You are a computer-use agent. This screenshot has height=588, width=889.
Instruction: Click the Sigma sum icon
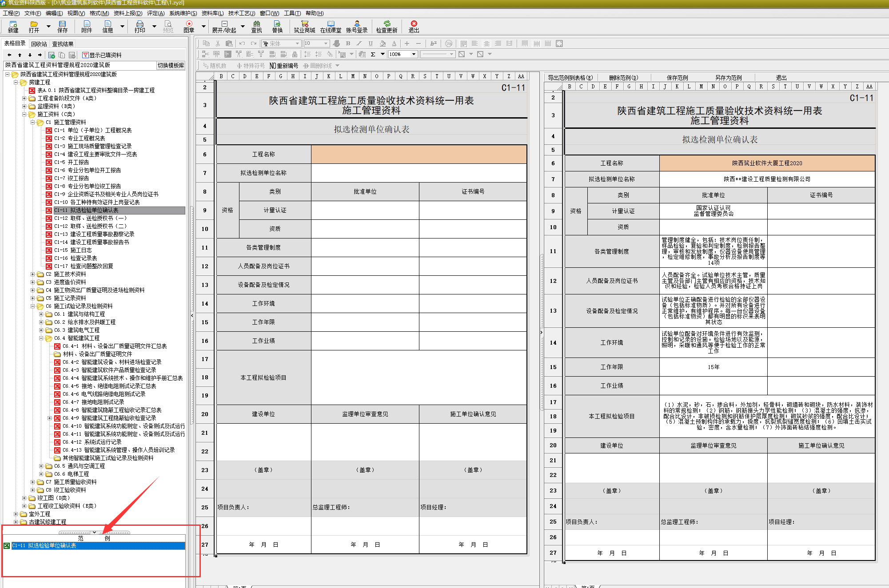[373, 54]
